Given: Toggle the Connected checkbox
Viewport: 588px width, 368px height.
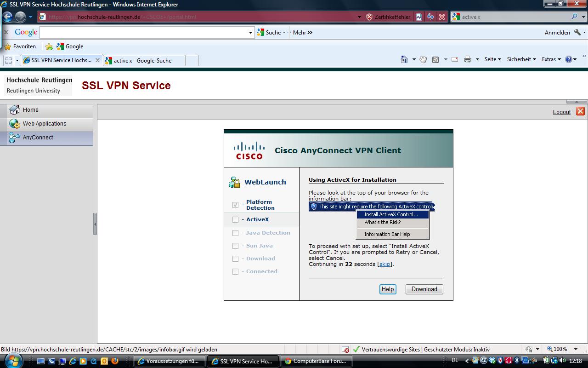Looking at the screenshot, I should (235, 271).
